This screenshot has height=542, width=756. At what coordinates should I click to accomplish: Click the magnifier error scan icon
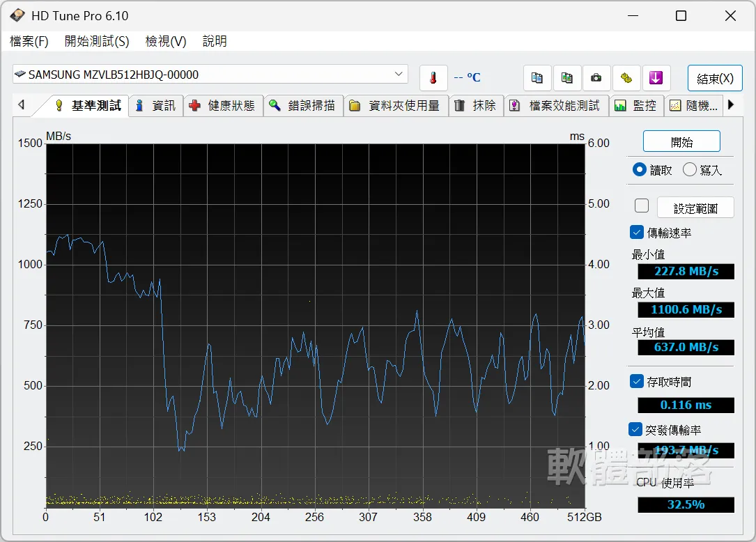pyautogui.click(x=275, y=106)
